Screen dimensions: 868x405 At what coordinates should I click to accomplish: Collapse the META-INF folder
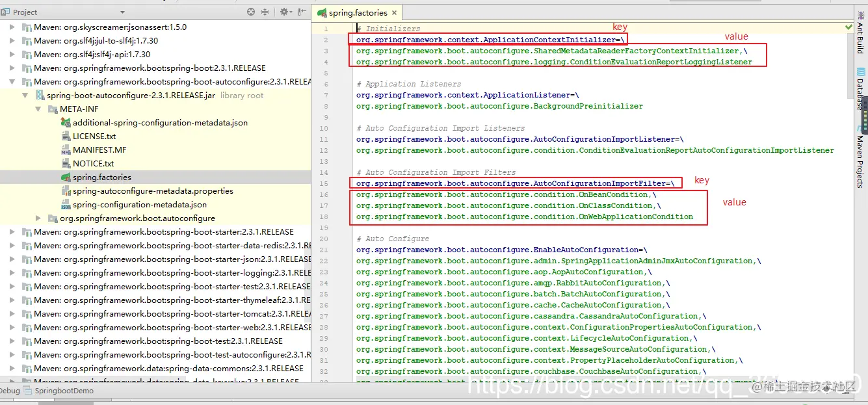pos(38,109)
